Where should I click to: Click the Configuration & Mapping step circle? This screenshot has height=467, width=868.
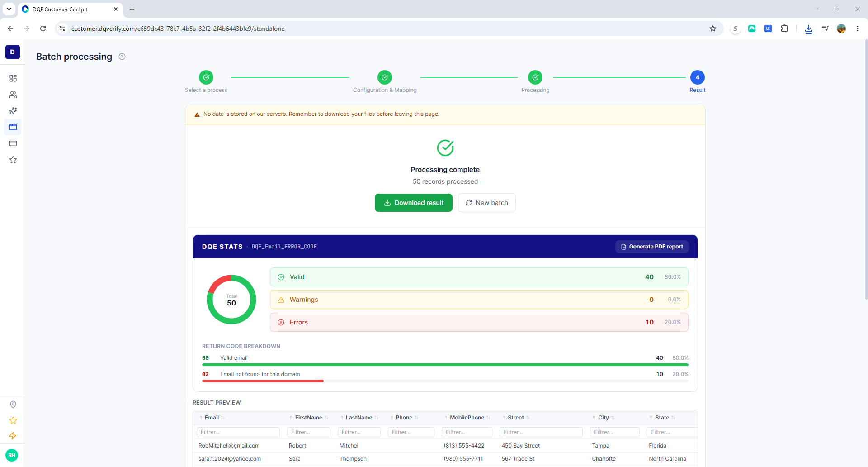(x=385, y=77)
